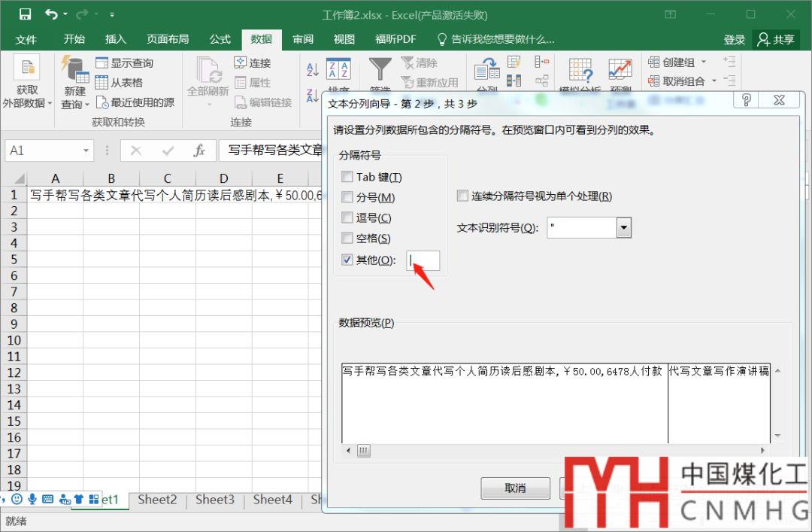Open the 创建组 dropdown arrow
This screenshot has width=812, height=532.
[x=704, y=62]
